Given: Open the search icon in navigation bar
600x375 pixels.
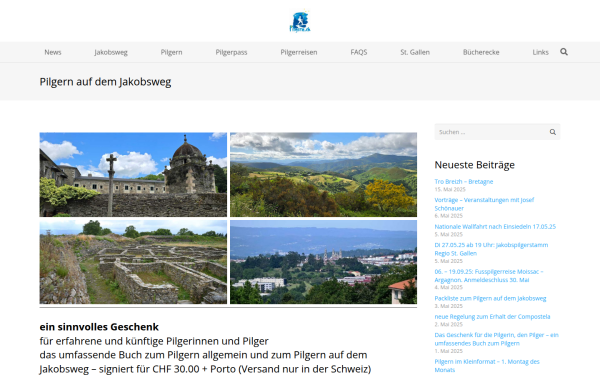Looking at the screenshot, I should point(564,52).
